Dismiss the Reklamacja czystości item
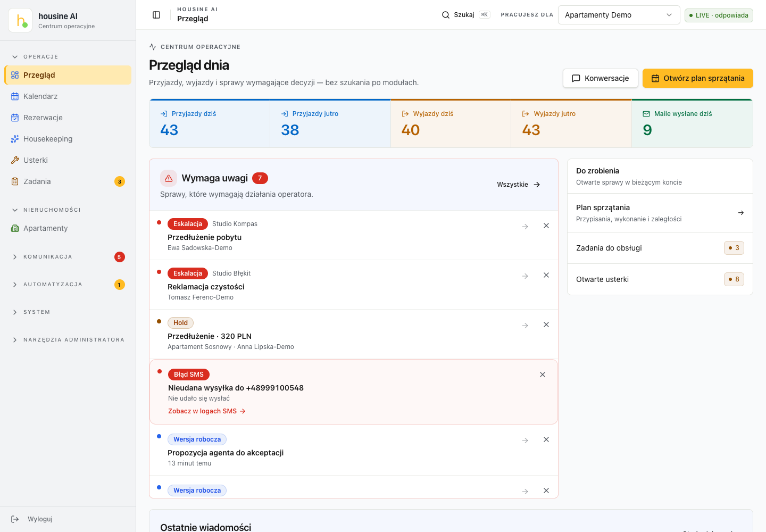 pos(546,275)
